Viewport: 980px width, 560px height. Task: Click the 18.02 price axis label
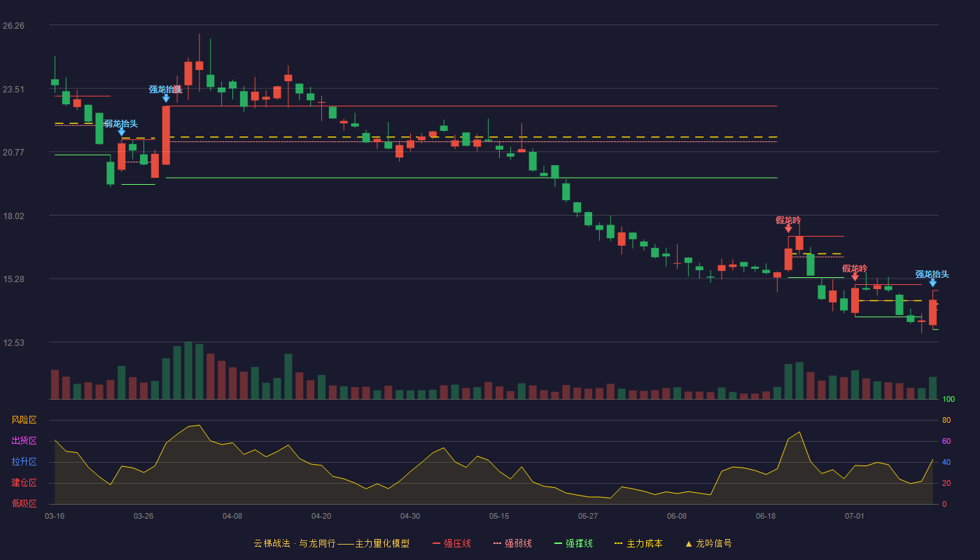pyautogui.click(x=13, y=216)
